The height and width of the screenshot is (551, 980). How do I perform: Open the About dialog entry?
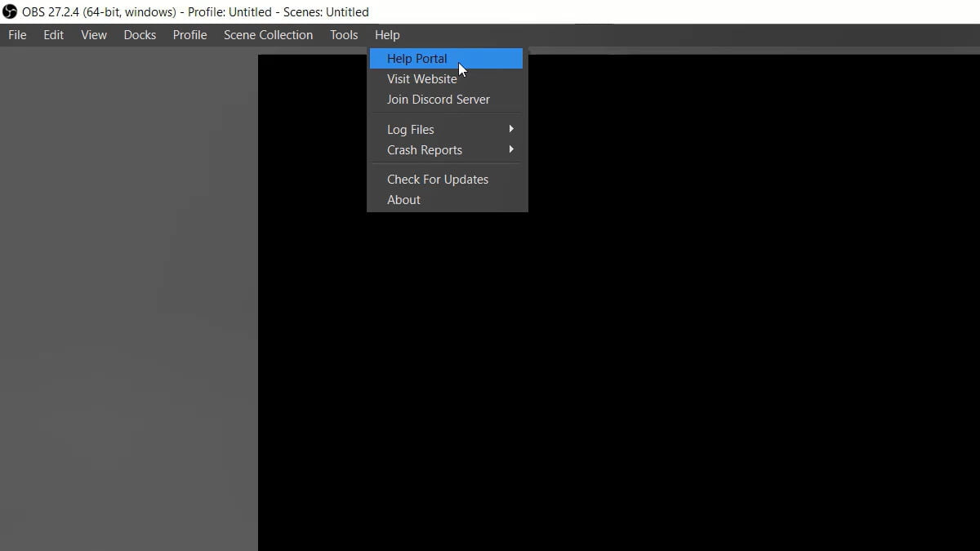point(446,200)
